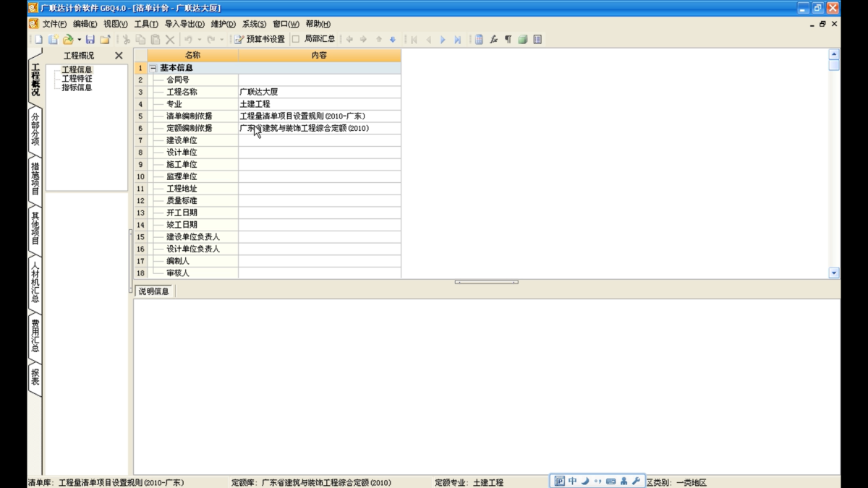The width and height of the screenshot is (868, 488).
Task: Click the IME moon half-width icon
Action: click(585, 481)
